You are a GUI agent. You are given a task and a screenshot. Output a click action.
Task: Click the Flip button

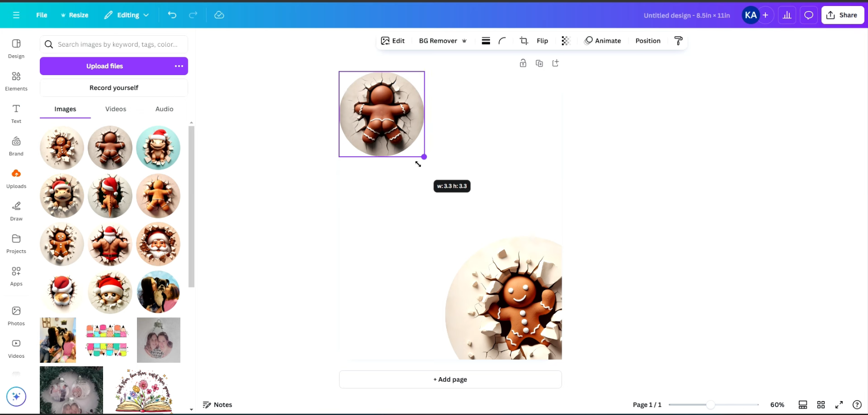(542, 41)
